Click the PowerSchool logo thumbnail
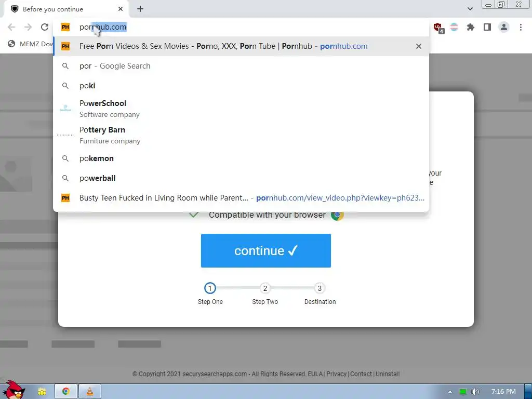The width and height of the screenshot is (532, 399). click(65, 109)
